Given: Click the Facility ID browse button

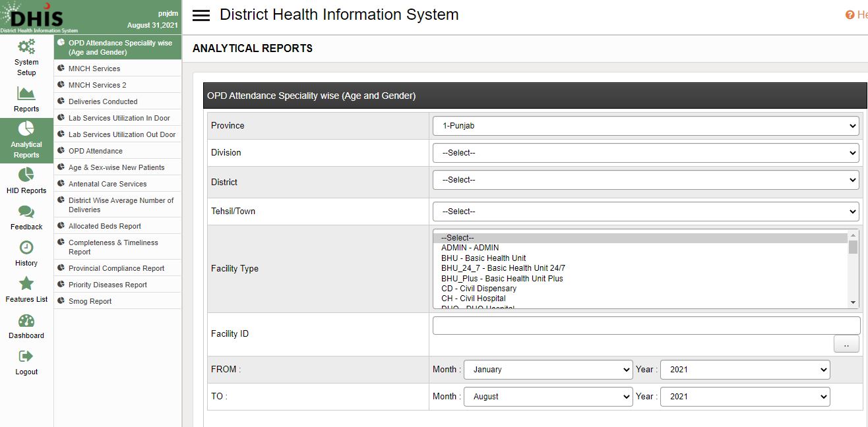Looking at the screenshot, I should point(846,344).
